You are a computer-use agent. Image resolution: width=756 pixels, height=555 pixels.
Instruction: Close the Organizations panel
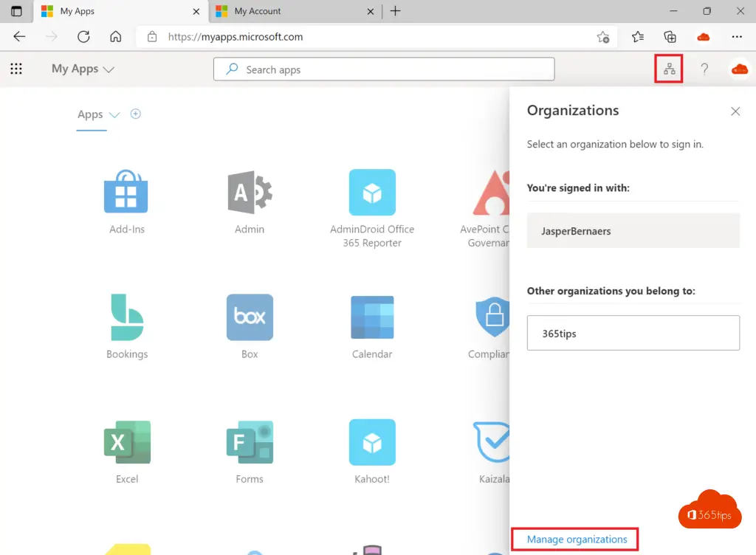click(735, 111)
